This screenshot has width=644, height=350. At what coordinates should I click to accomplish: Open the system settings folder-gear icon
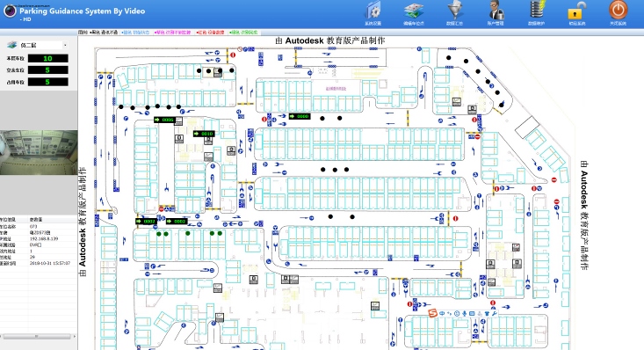coord(373,11)
